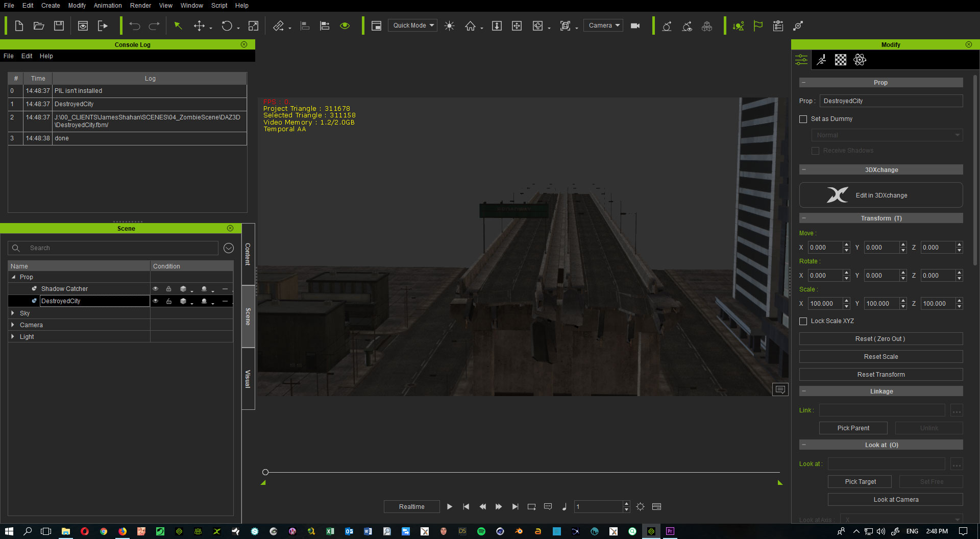980x539 pixels.
Task: Expand the Light tree node
Action: 13,336
